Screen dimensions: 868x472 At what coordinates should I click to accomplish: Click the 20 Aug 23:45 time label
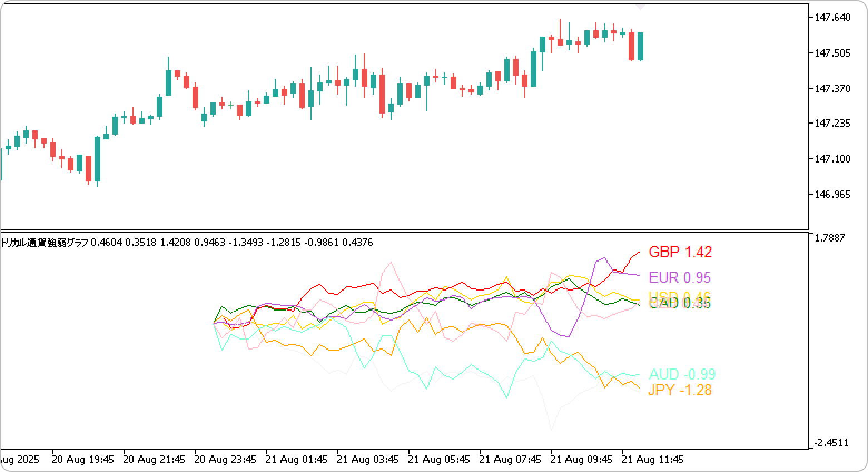tap(225, 460)
